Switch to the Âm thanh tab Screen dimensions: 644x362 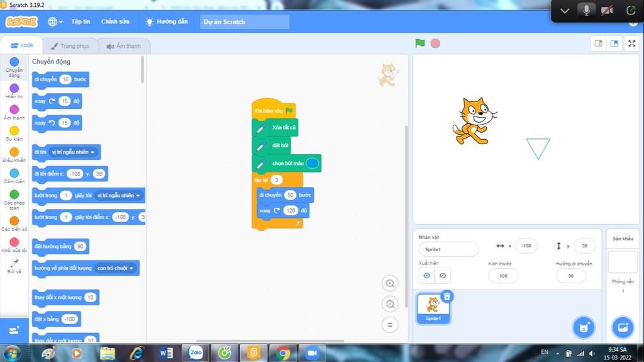coord(124,46)
